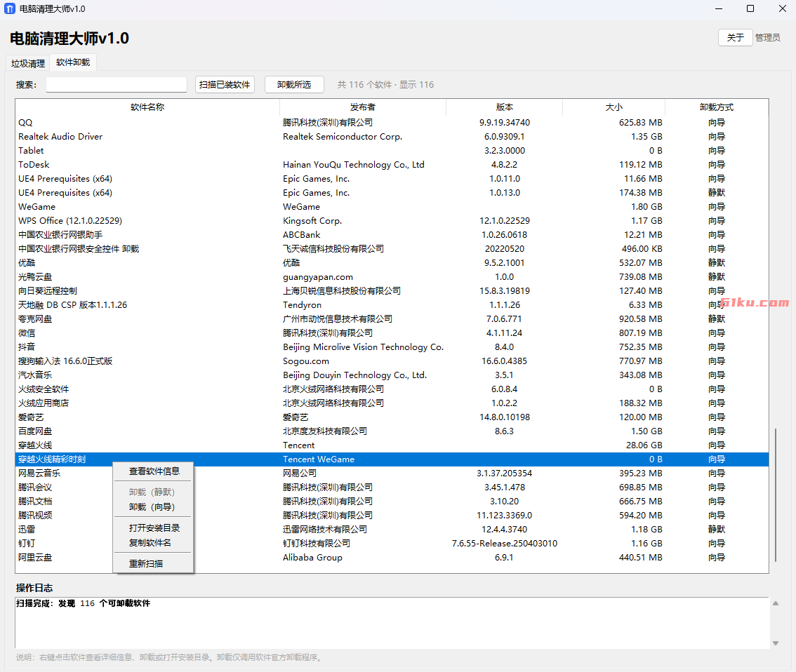Click the log panel scroll down arrow
Image resolution: width=796 pixels, height=672 pixels.
[775, 643]
